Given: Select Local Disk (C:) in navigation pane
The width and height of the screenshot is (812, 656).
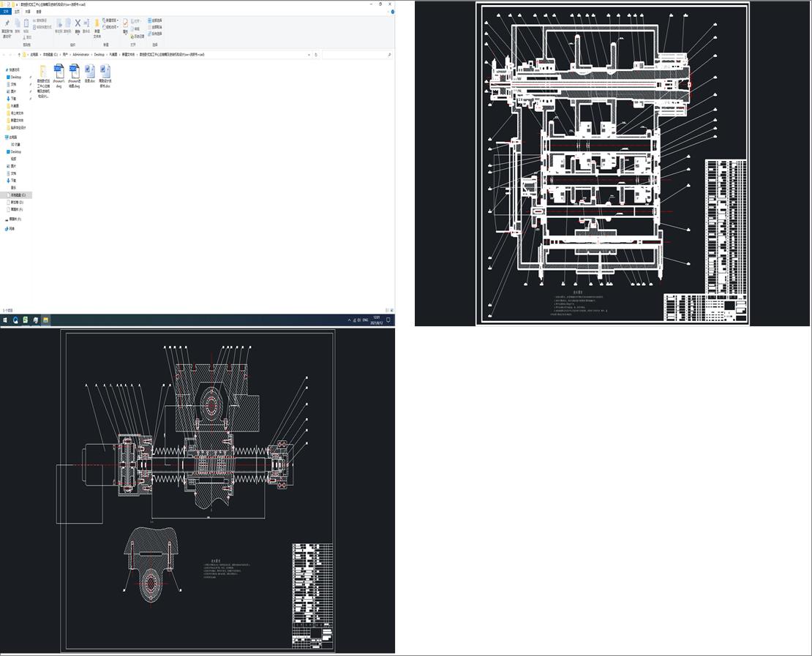Looking at the screenshot, I should [x=18, y=195].
